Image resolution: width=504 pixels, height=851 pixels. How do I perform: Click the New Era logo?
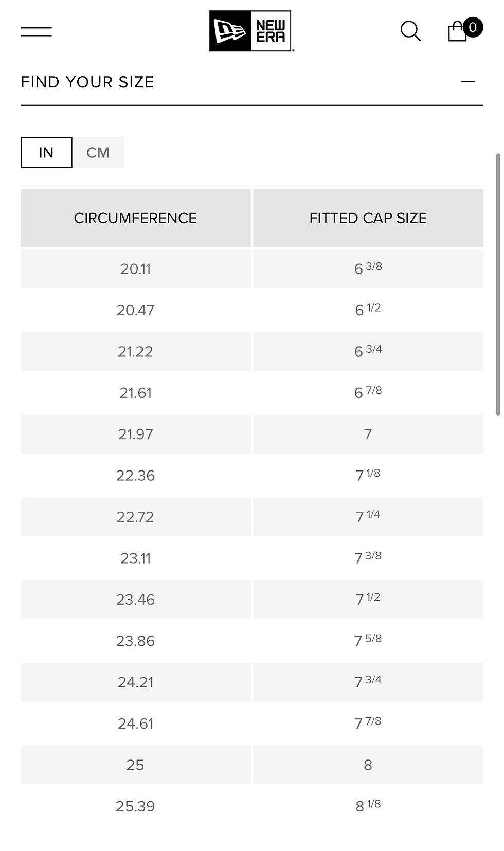point(251,31)
